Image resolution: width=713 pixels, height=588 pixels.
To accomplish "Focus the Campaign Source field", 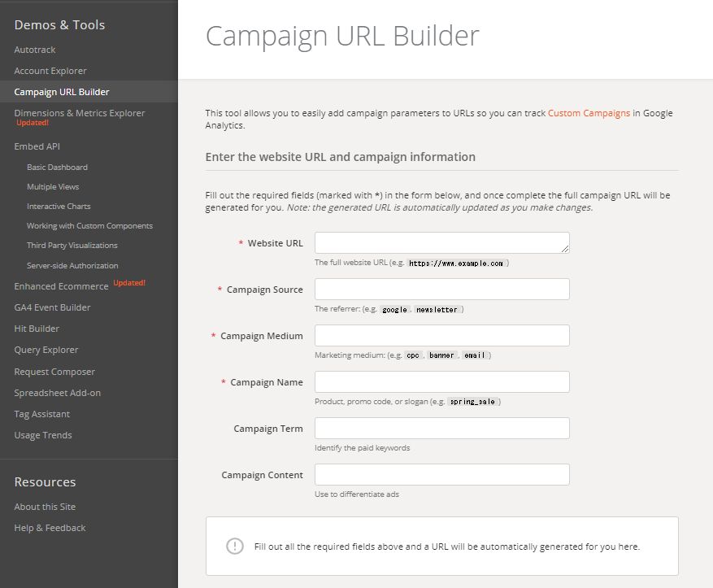I will click(x=442, y=290).
